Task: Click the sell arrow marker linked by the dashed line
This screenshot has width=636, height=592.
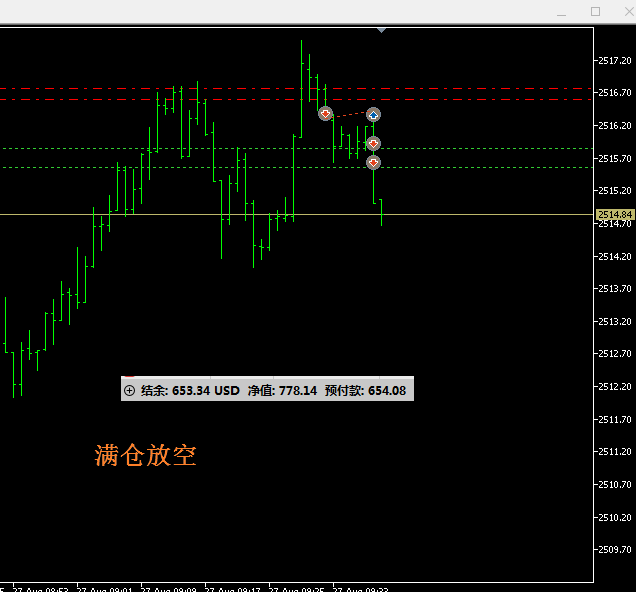Action: click(325, 114)
